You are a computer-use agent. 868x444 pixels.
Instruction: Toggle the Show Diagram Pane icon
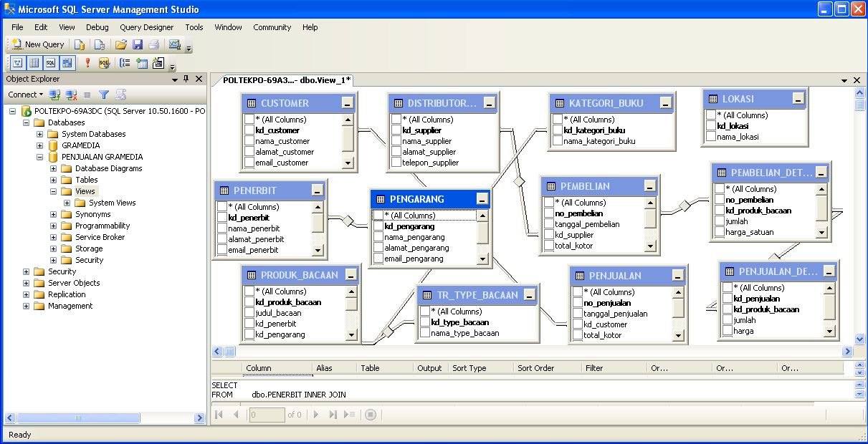coord(18,63)
